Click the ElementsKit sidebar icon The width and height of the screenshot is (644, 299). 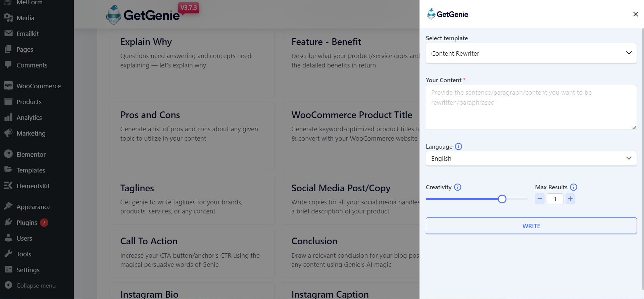pos(8,186)
